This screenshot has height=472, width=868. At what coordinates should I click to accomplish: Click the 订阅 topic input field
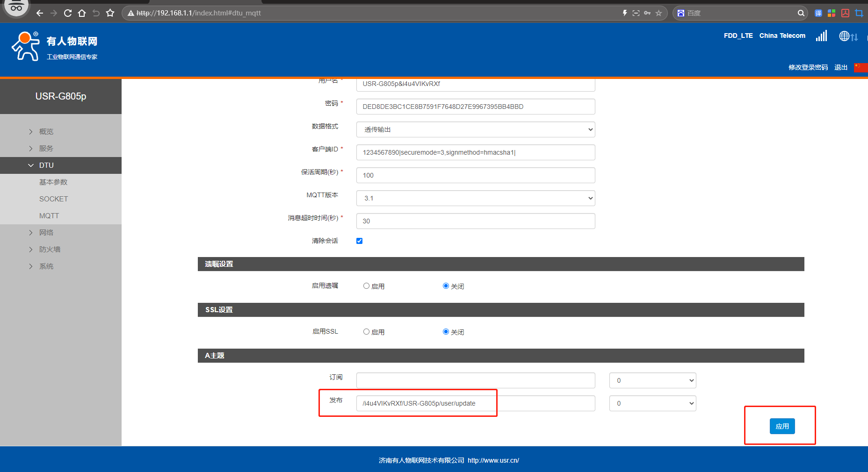point(475,380)
